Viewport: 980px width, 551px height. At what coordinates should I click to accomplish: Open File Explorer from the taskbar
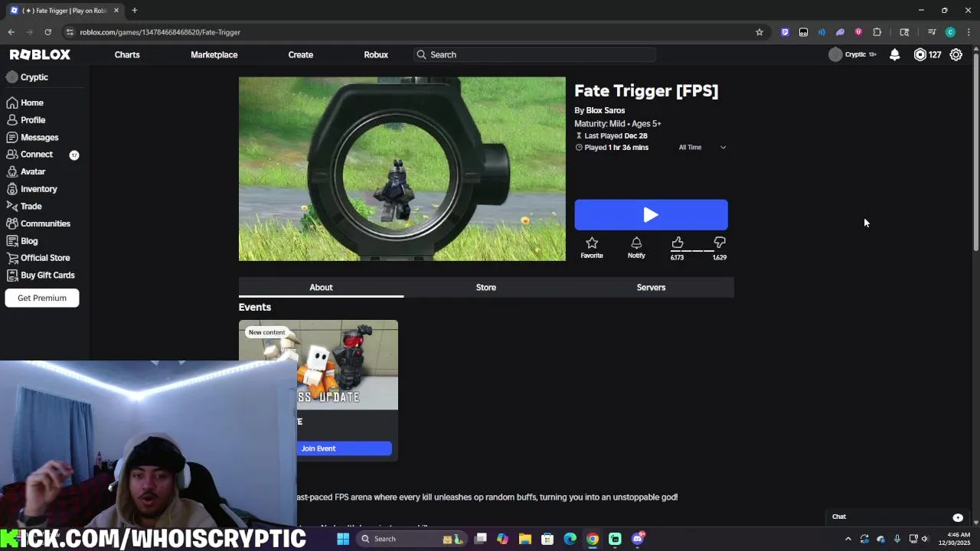[524, 539]
